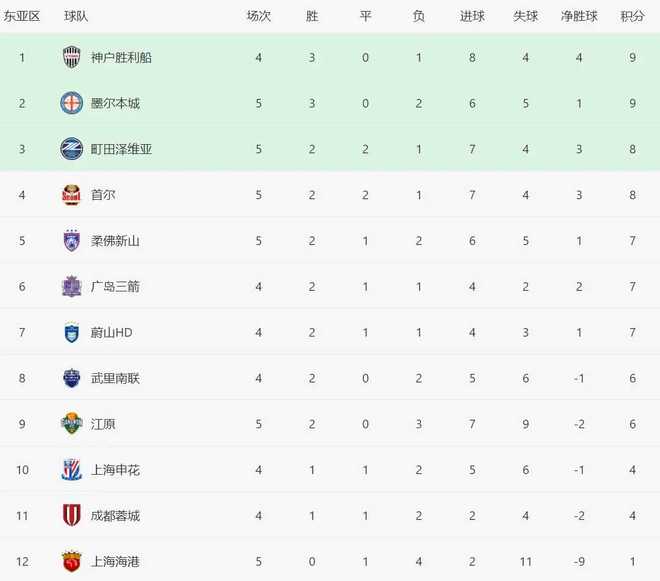Viewport: 660px width, 581px height.
Task: Select the 场次 column header
Action: pos(259,16)
